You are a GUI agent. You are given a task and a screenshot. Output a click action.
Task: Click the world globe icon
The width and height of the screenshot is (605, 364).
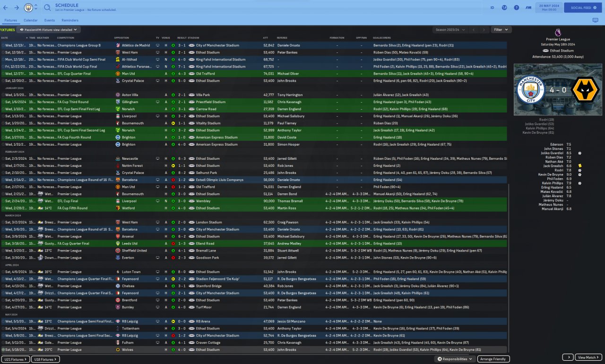[504, 8]
